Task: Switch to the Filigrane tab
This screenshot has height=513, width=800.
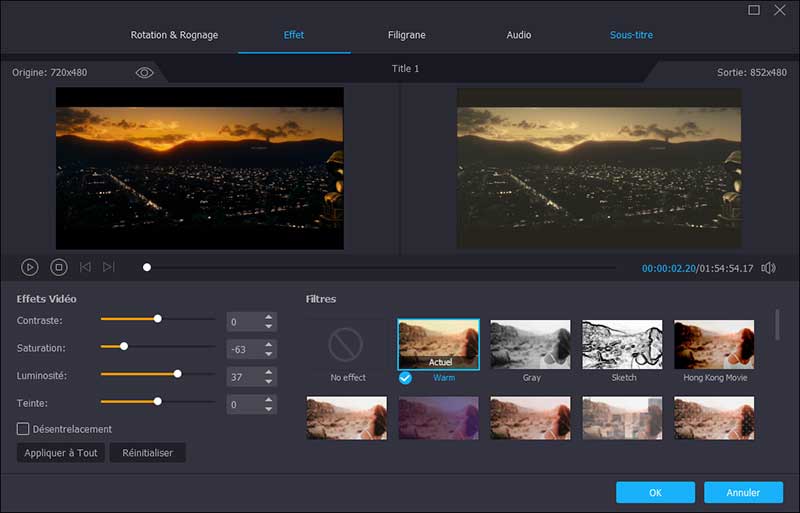Action: click(407, 35)
